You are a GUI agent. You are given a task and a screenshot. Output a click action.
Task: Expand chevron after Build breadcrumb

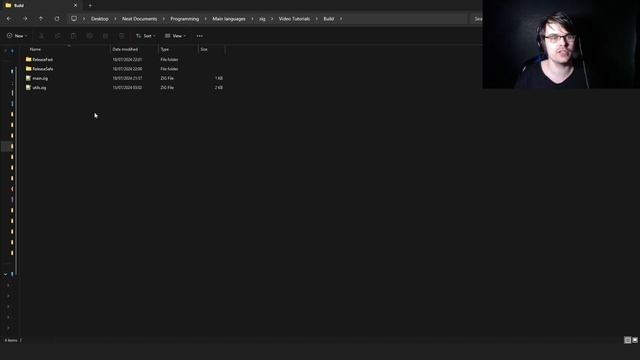click(341, 19)
